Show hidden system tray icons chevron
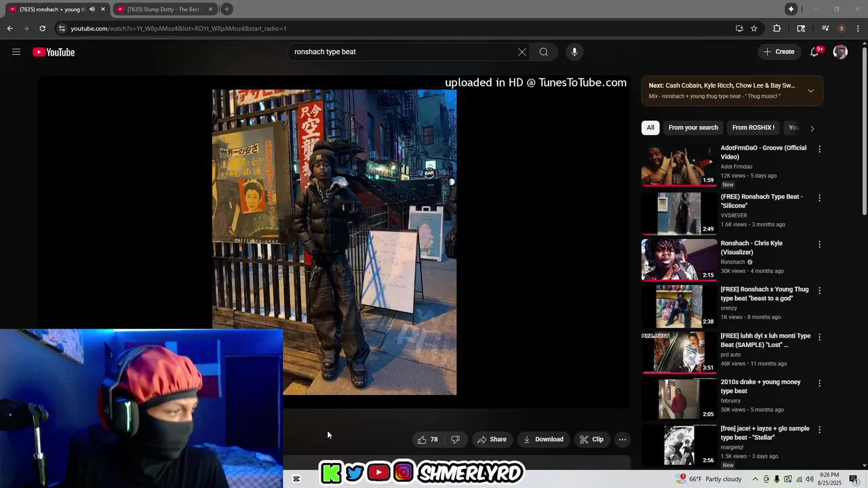This screenshot has height=488, width=868. click(x=755, y=479)
